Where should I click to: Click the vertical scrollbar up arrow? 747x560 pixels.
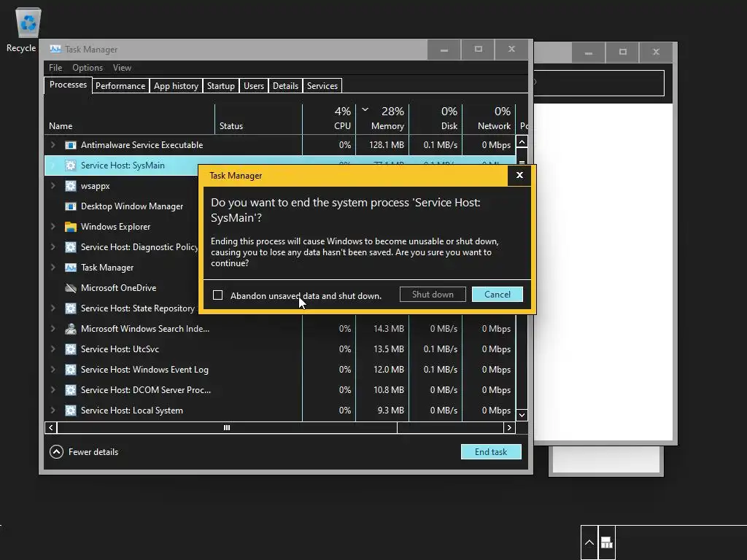pyautogui.click(x=522, y=142)
